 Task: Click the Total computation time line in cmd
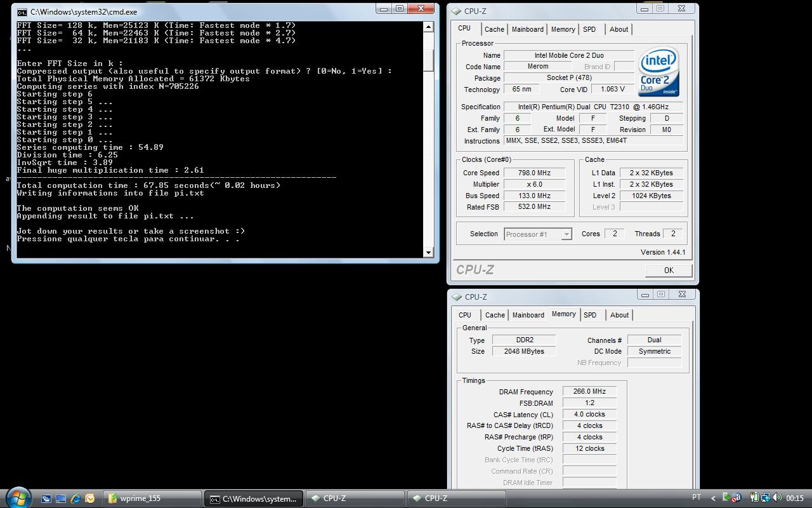148,185
